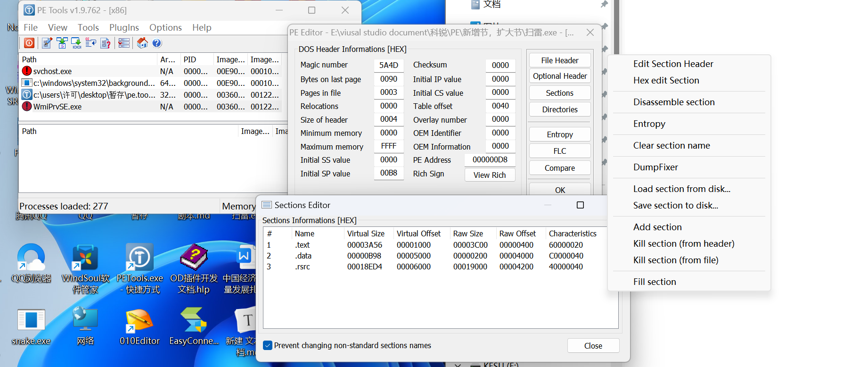Select the QQ浏览器 desktop icon
The image size is (868, 367).
[x=31, y=264]
